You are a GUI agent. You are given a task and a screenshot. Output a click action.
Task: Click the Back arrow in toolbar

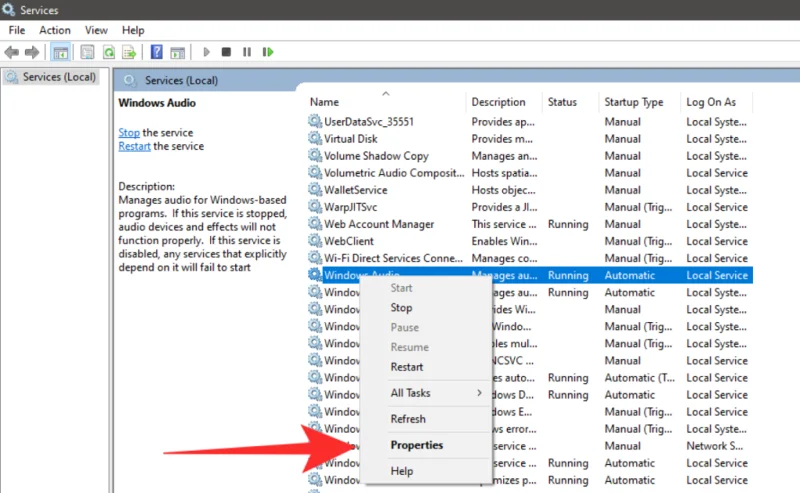(x=12, y=52)
